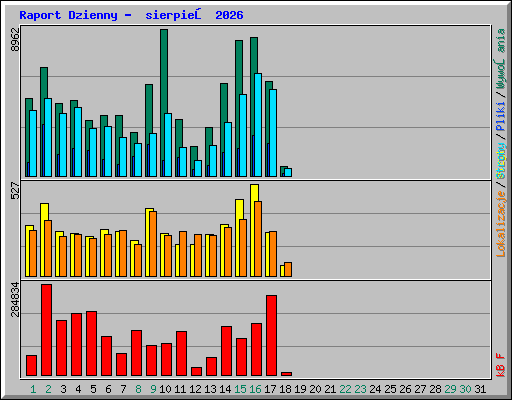
Task: Select the cyan bar for day 16
Action: pyautogui.click(x=258, y=125)
